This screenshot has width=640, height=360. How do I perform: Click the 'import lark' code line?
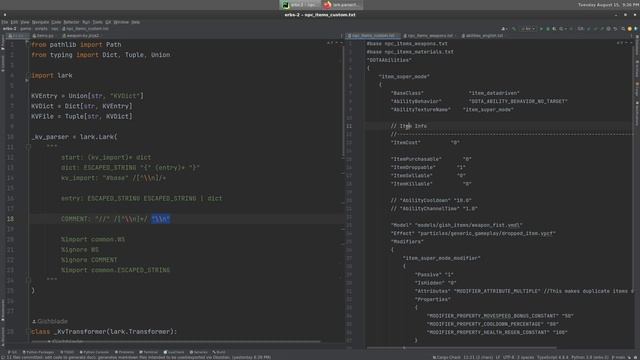coord(52,76)
